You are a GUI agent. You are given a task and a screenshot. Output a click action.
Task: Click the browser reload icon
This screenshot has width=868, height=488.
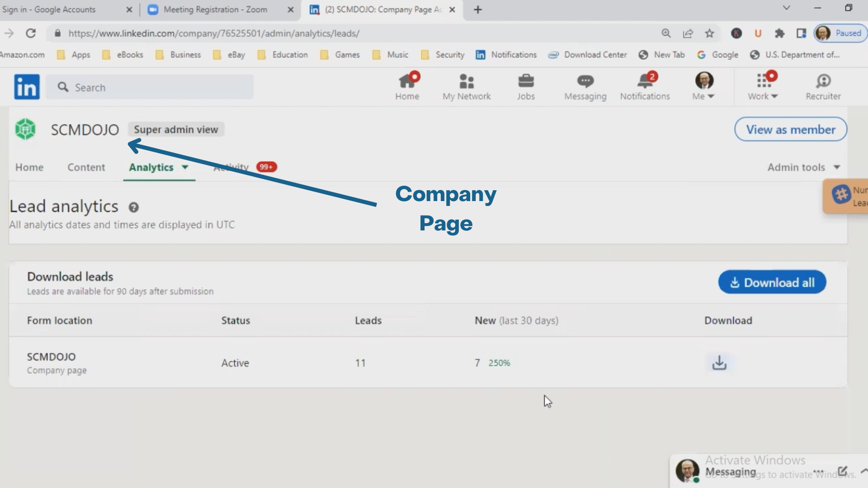tap(31, 33)
